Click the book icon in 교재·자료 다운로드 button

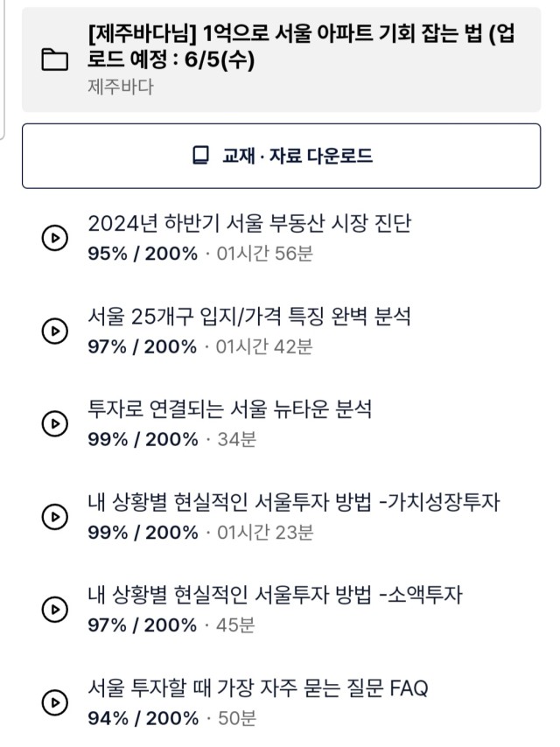pyautogui.click(x=200, y=156)
